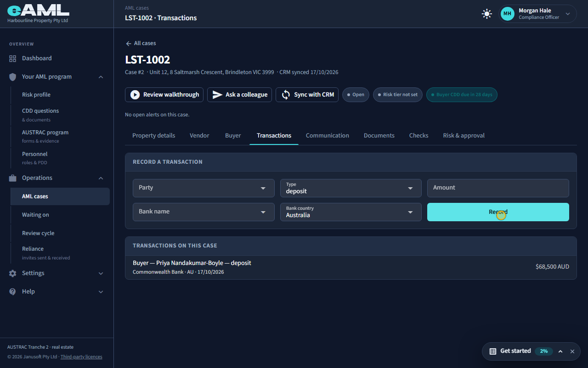
Task: Click the Settings gear icon
Action: tap(12, 273)
